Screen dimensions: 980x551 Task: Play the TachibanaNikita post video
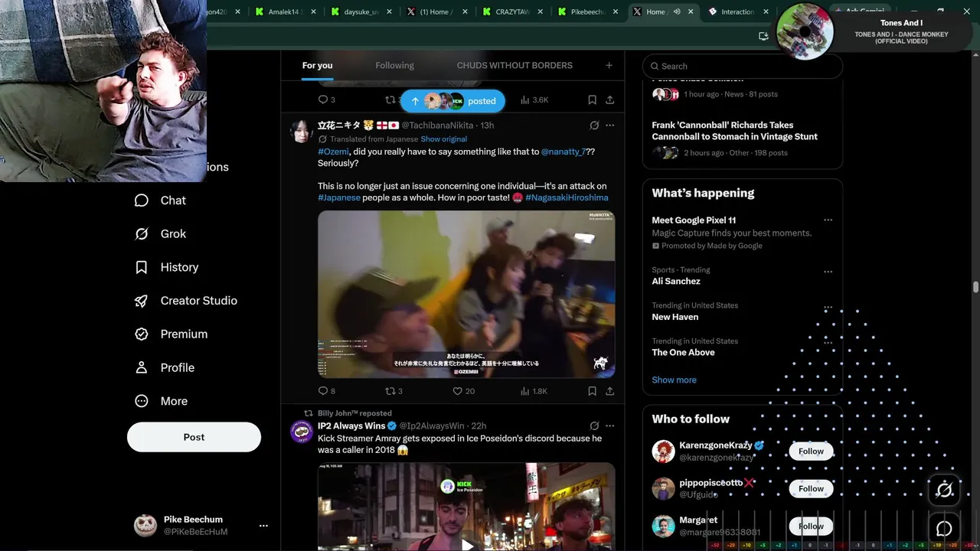point(466,294)
